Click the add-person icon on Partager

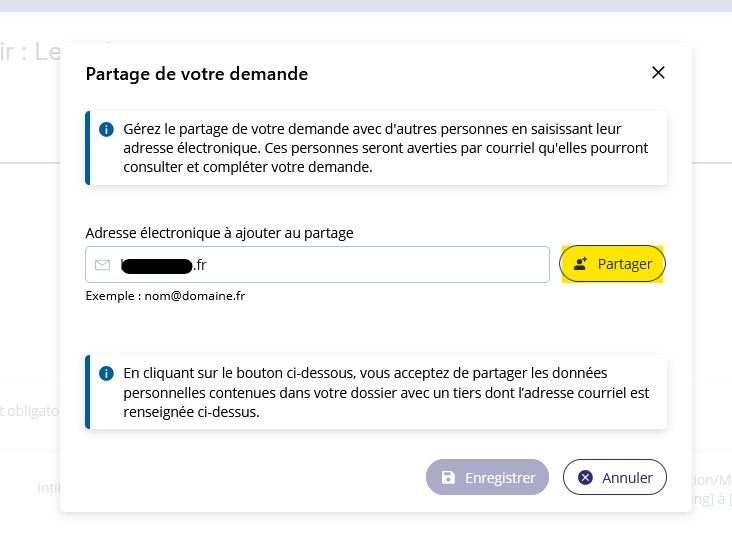tap(580, 264)
